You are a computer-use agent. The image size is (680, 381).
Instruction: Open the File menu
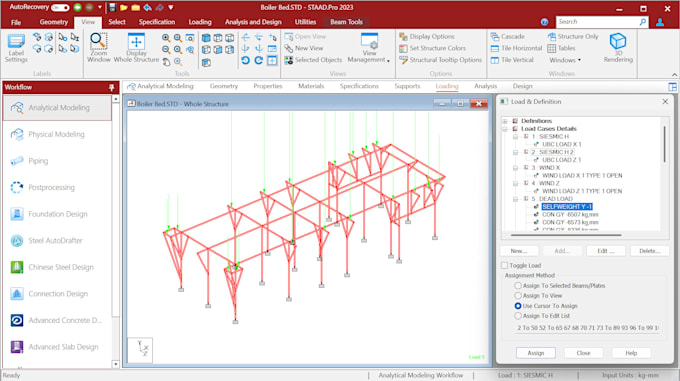(16, 22)
